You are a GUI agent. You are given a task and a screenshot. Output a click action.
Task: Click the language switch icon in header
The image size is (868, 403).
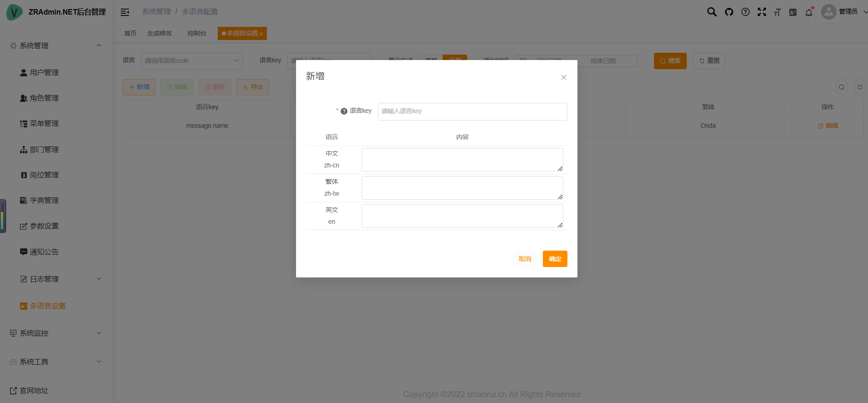(x=793, y=12)
